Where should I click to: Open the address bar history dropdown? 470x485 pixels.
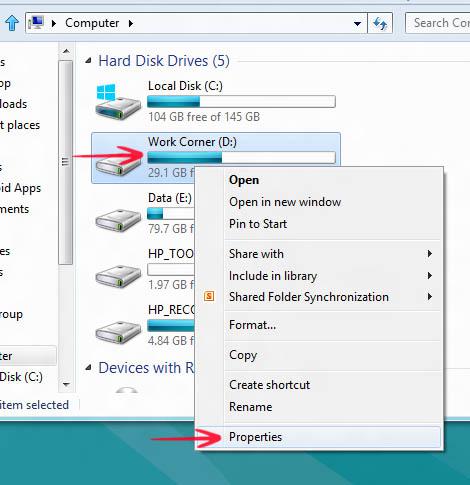(357, 24)
